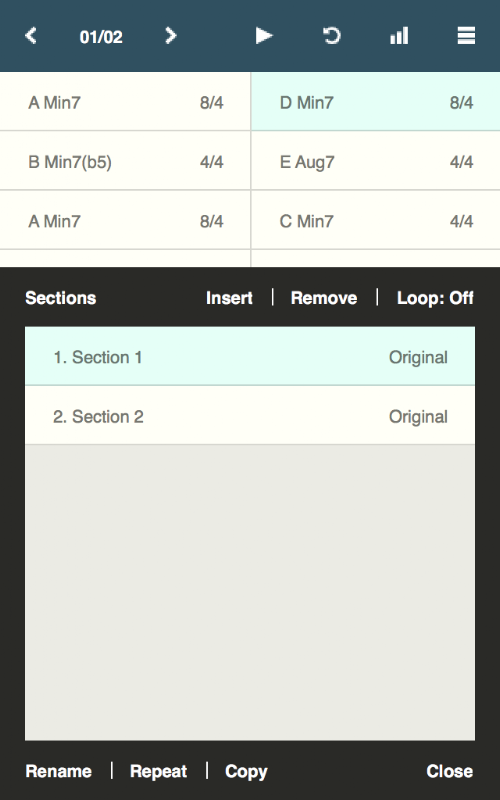The image size is (500, 800).
Task: Click Insert to add a section
Action: pyautogui.click(x=229, y=298)
